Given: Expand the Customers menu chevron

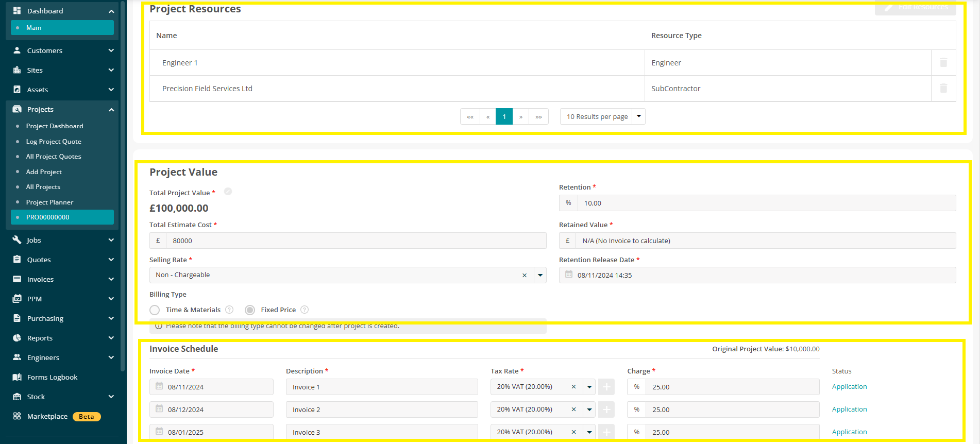Looking at the screenshot, I should tap(111, 50).
